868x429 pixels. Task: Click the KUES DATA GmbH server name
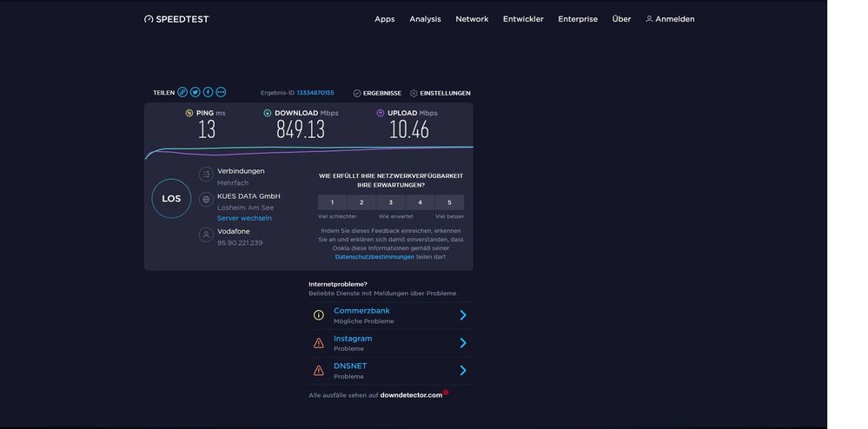pos(248,196)
